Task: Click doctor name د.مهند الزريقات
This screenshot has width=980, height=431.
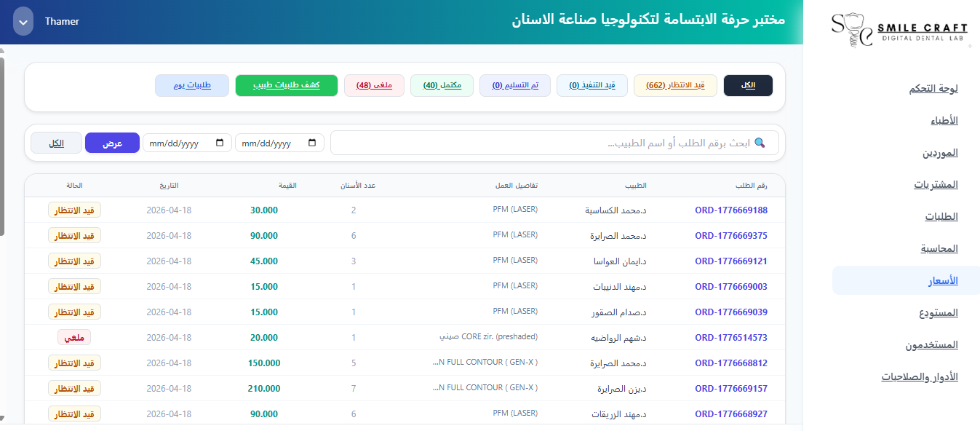Action: (x=618, y=414)
